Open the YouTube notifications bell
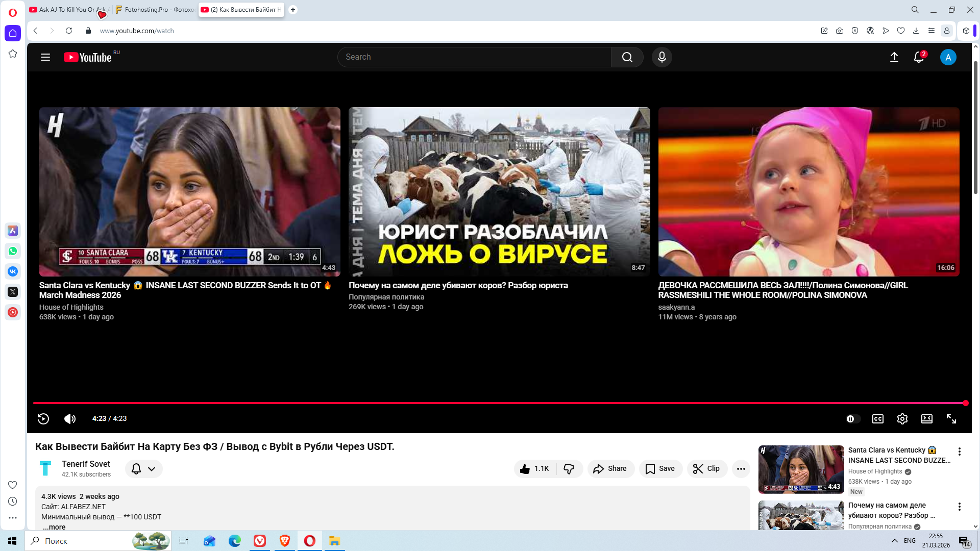 tap(919, 57)
